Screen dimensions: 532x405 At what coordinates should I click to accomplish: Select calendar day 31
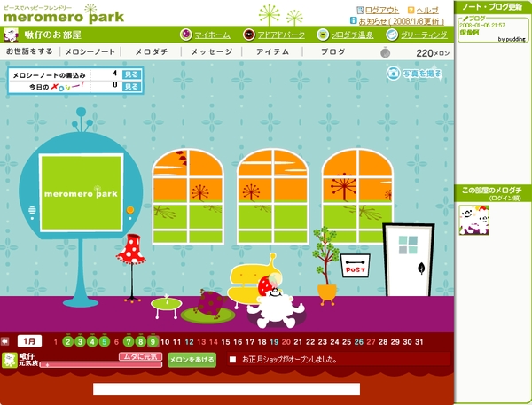click(x=419, y=342)
